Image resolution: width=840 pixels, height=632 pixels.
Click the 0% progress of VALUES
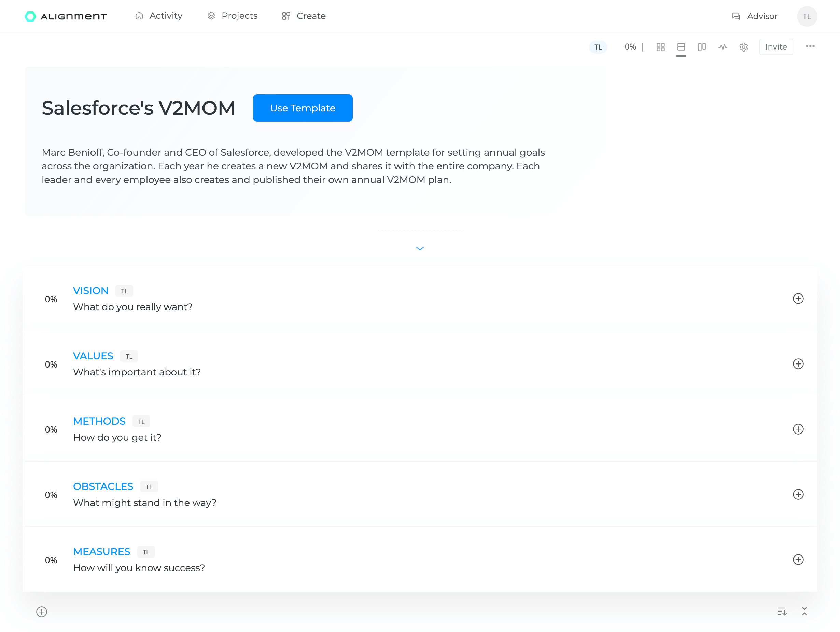[51, 365]
